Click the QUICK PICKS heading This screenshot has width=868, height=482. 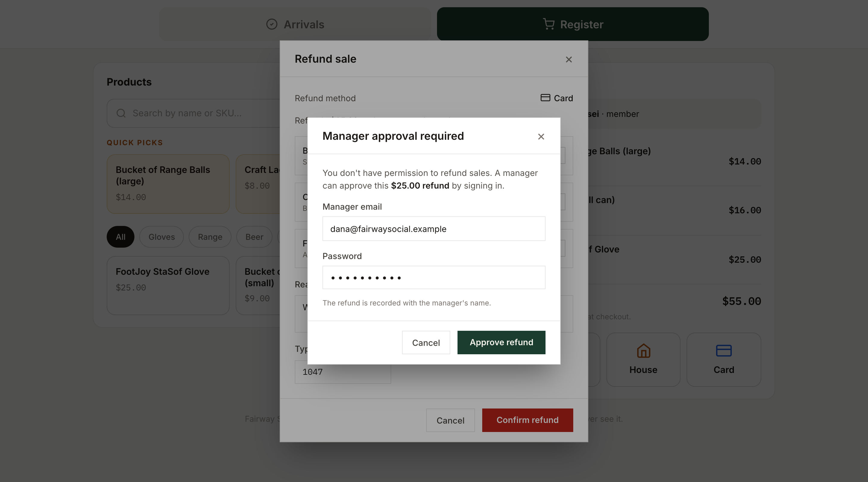point(135,142)
